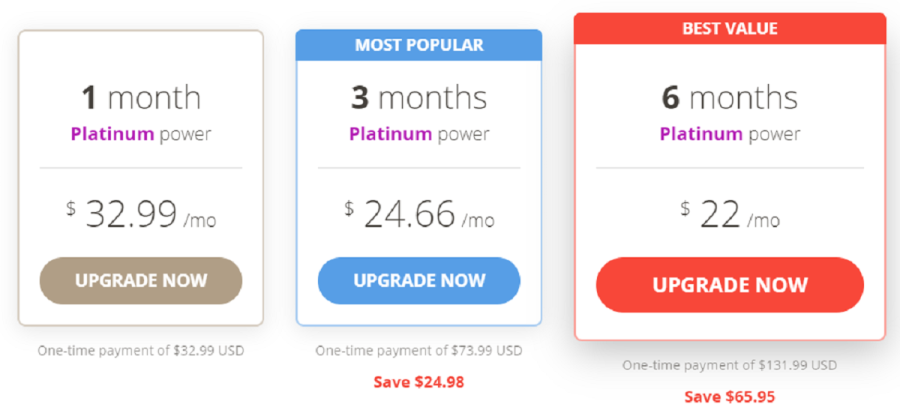Click the blue UPGRADE NOW button
Screen dimensions: 900x416
[x=419, y=281]
